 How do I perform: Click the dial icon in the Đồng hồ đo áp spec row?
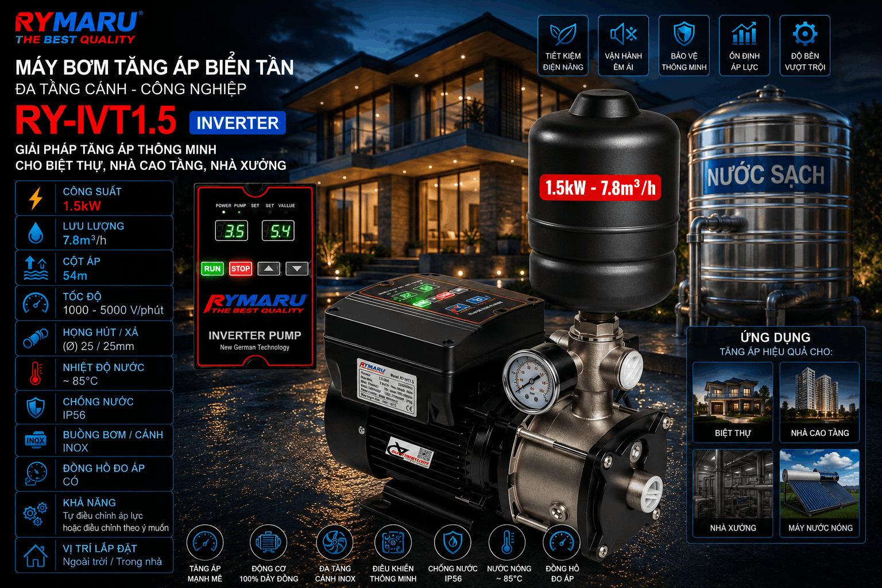pos(36,474)
